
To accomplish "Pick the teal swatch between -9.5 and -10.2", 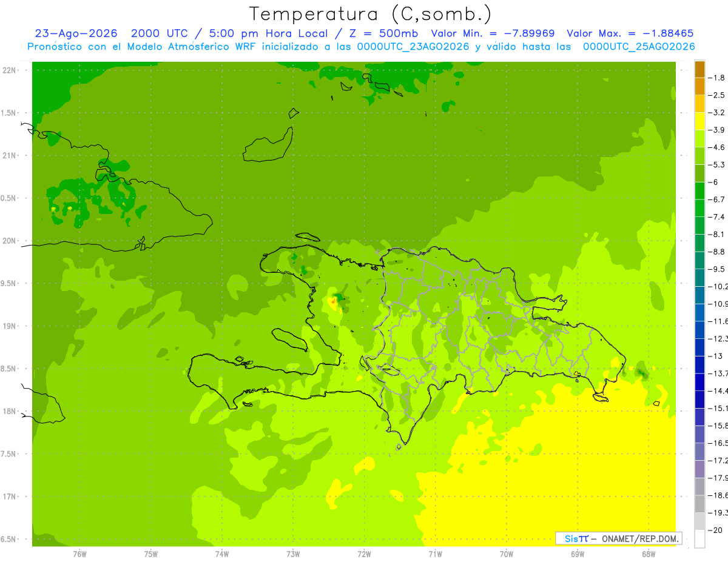I will (699, 278).
